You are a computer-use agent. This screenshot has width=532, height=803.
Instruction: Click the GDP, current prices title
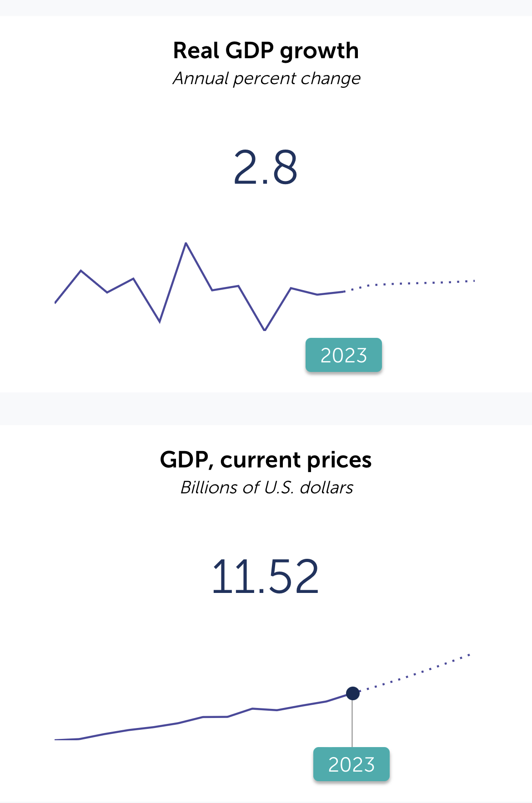click(266, 460)
